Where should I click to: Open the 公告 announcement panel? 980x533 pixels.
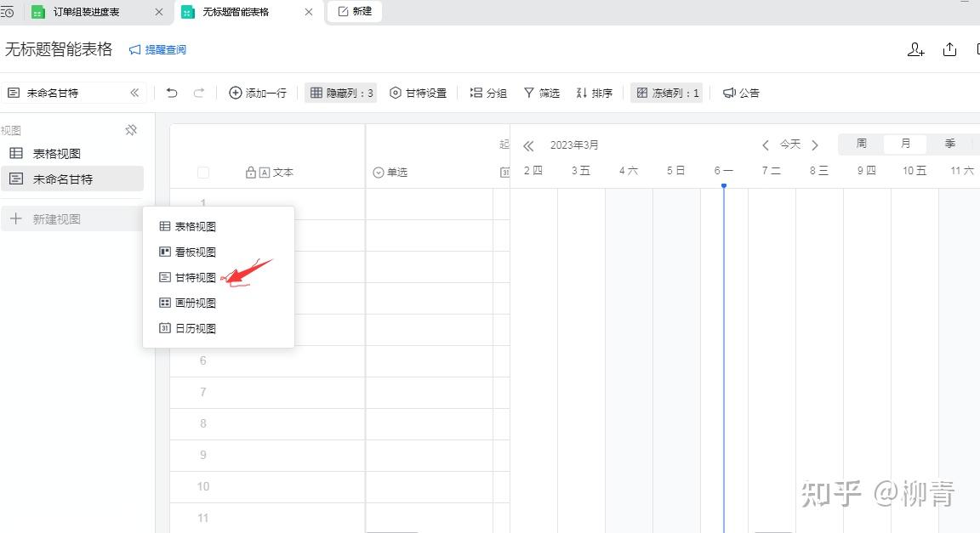pyautogui.click(x=741, y=94)
